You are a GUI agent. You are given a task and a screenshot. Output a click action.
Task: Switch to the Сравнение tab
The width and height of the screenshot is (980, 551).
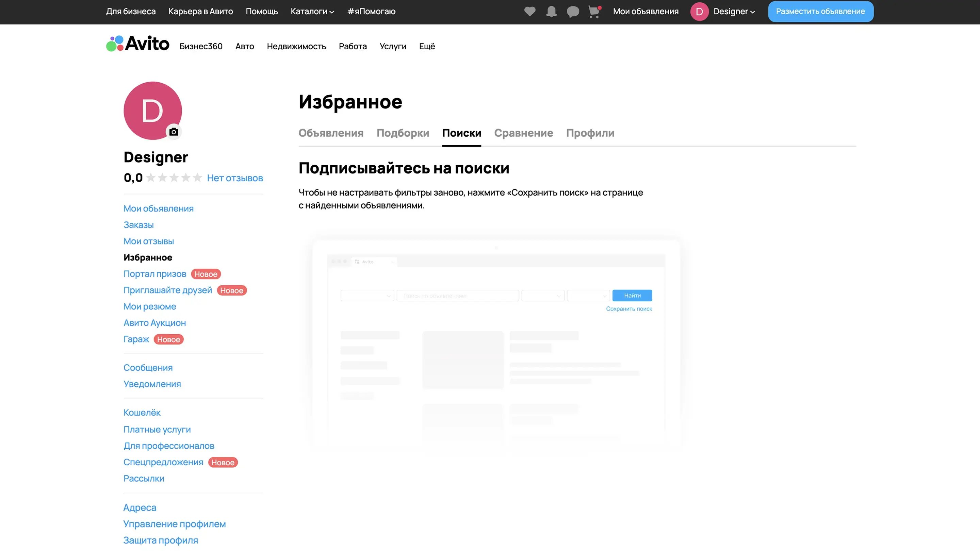pyautogui.click(x=523, y=133)
